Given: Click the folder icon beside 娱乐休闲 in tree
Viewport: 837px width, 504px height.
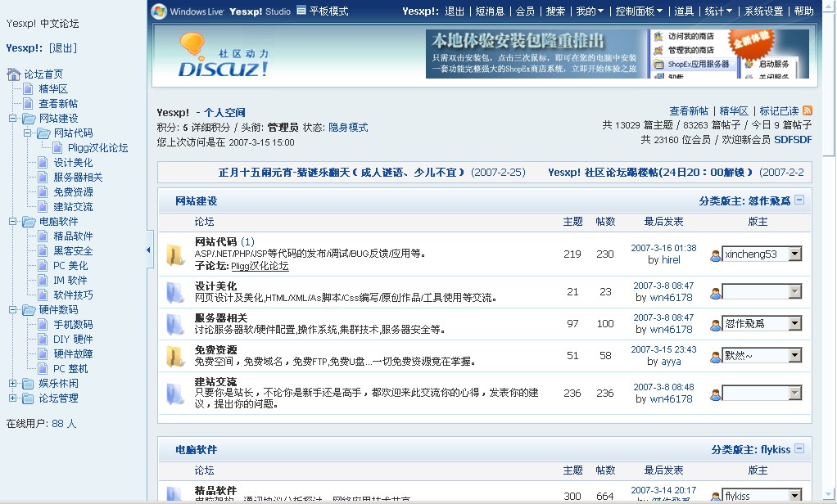Looking at the screenshot, I should 29,384.
